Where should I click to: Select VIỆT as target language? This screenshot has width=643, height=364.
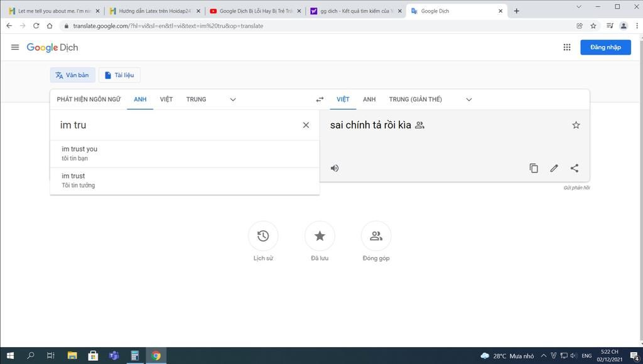[x=343, y=99]
